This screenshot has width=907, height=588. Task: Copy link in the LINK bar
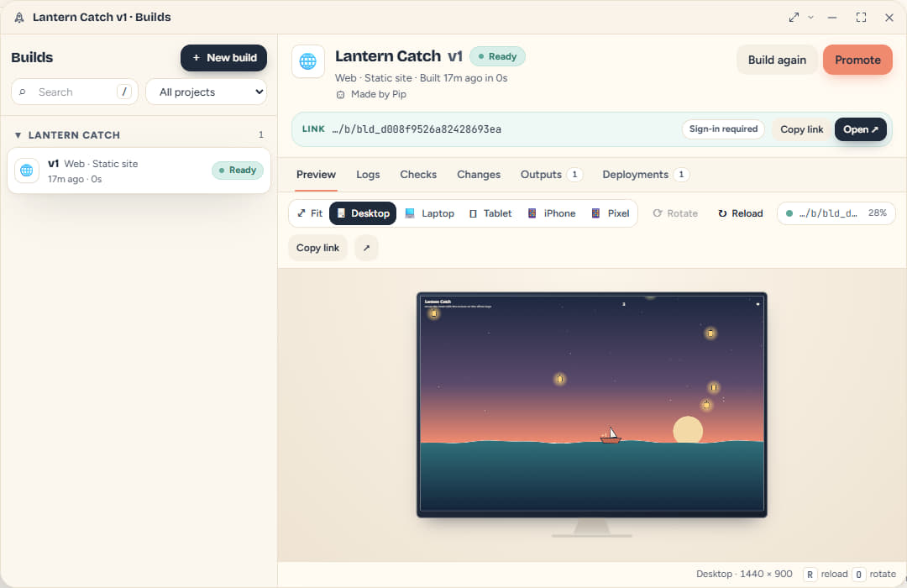pos(801,129)
